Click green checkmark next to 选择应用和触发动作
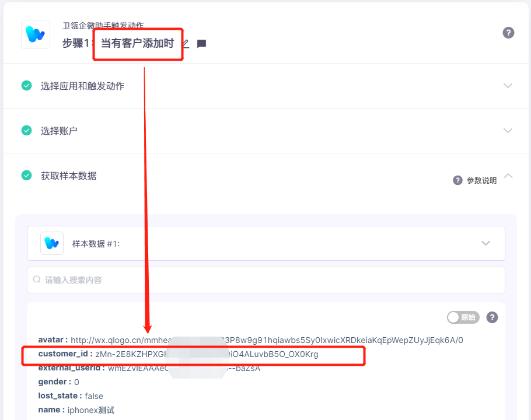531x420 pixels. pos(27,86)
